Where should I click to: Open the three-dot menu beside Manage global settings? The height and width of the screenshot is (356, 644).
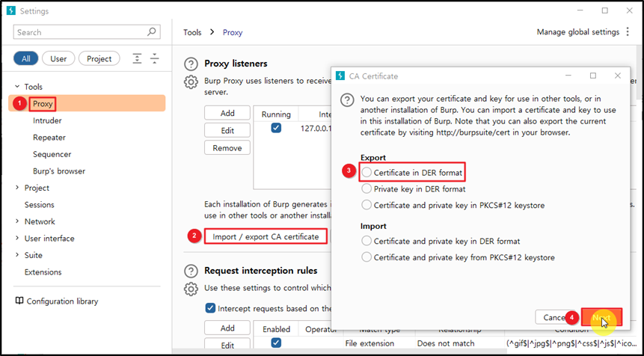(627, 31)
